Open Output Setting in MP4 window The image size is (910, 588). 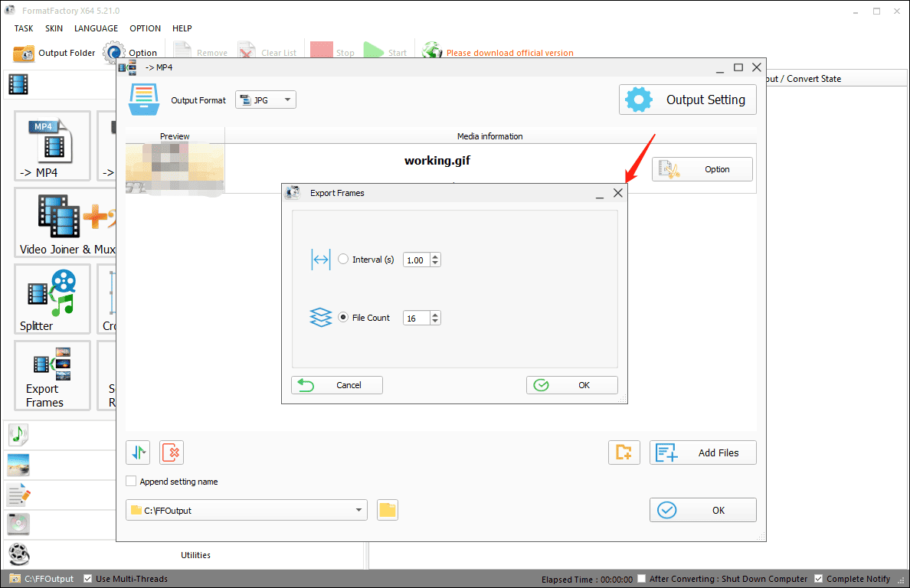click(x=688, y=100)
